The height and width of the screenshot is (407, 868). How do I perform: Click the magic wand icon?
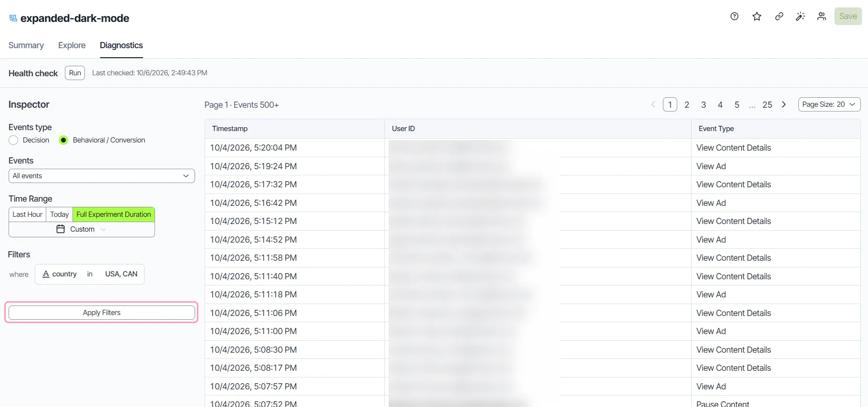point(800,16)
